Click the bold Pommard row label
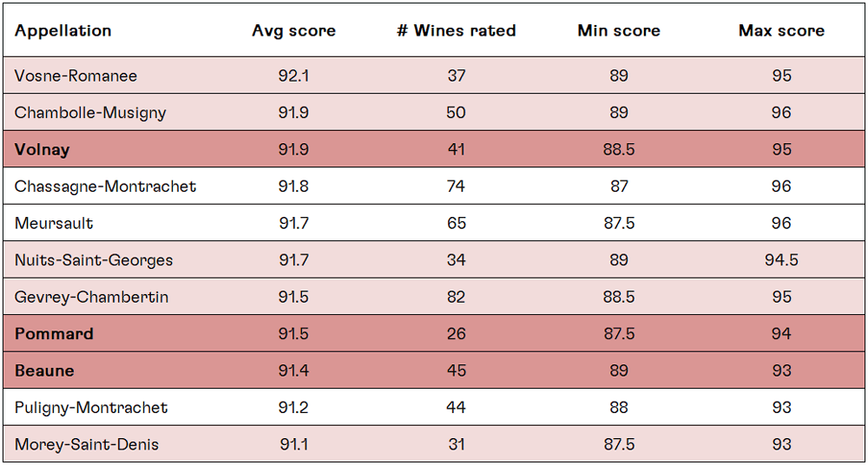Image resolution: width=868 pixels, height=465 pixels. 54,334
